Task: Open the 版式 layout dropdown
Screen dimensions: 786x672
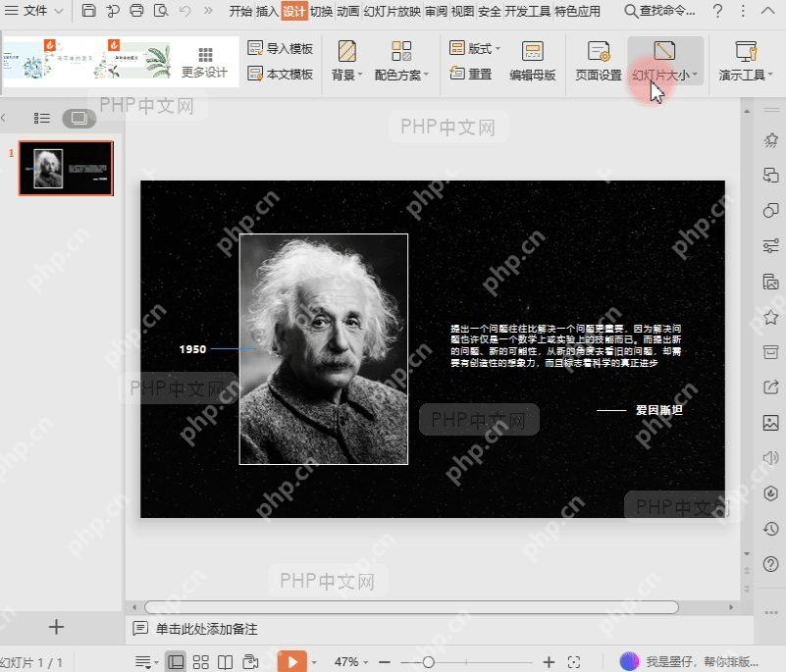Action: (475, 48)
